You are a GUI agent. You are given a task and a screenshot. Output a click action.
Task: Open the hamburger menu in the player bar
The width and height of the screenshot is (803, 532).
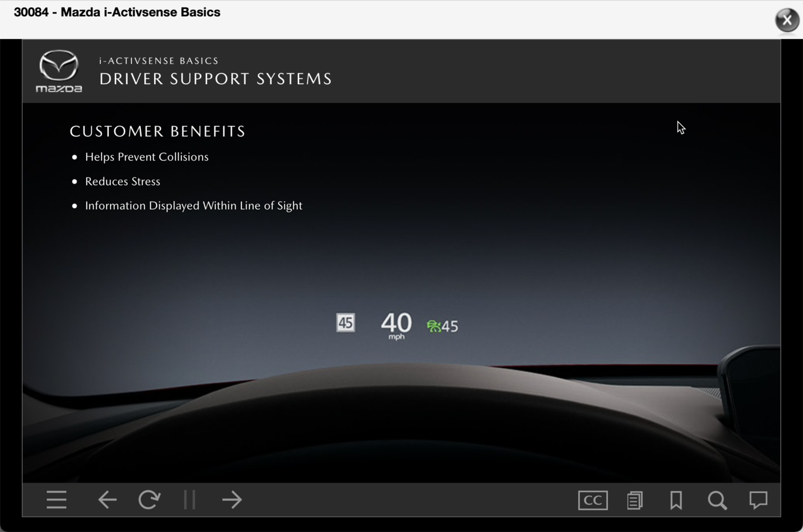point(57,500)
